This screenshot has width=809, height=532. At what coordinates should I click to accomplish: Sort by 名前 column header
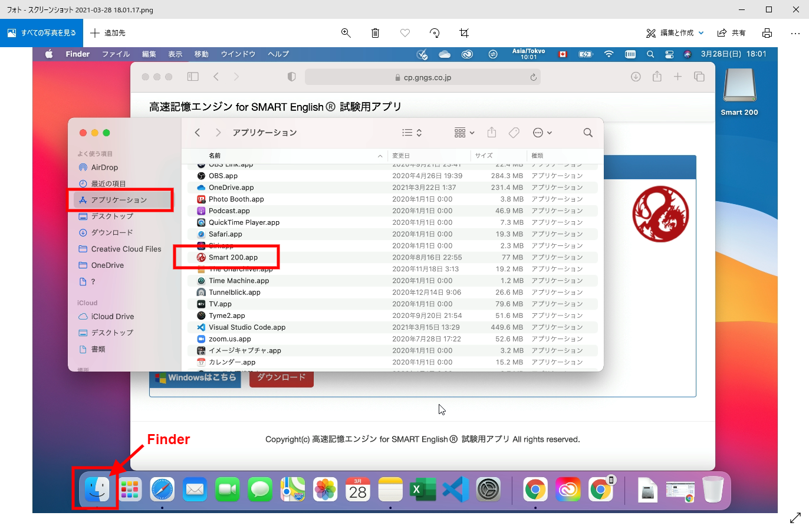tap(215, 156)
